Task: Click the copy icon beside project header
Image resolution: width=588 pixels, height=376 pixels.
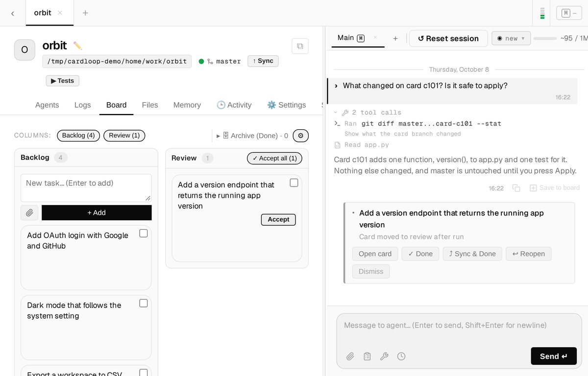Action: 300,46
